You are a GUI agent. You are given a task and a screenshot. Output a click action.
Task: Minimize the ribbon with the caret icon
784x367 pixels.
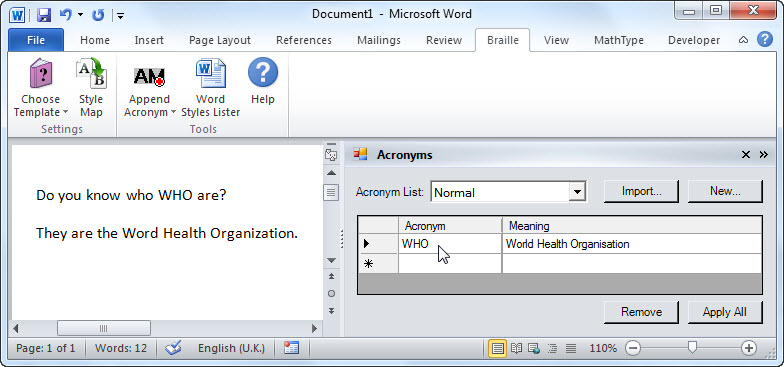click(x=744, y=40)
